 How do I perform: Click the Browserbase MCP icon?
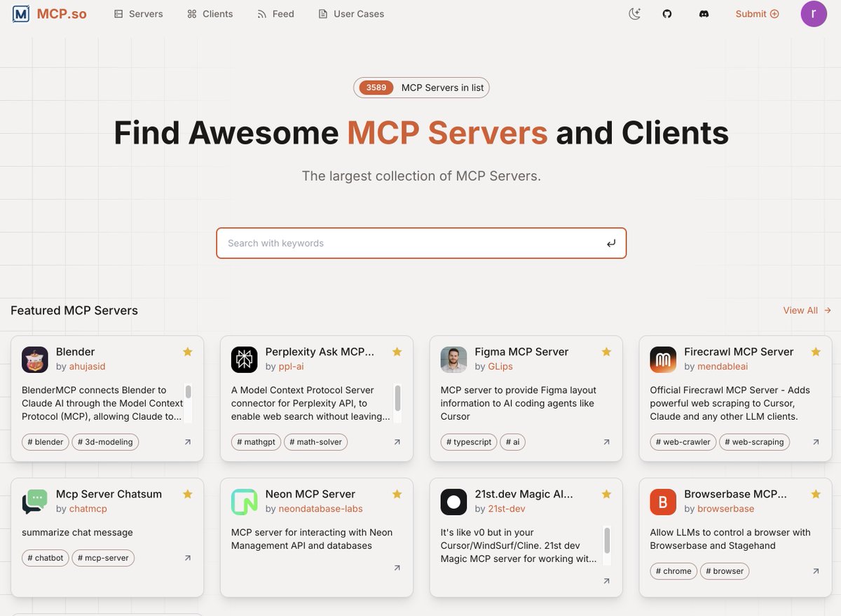click(x=663, y=502)
